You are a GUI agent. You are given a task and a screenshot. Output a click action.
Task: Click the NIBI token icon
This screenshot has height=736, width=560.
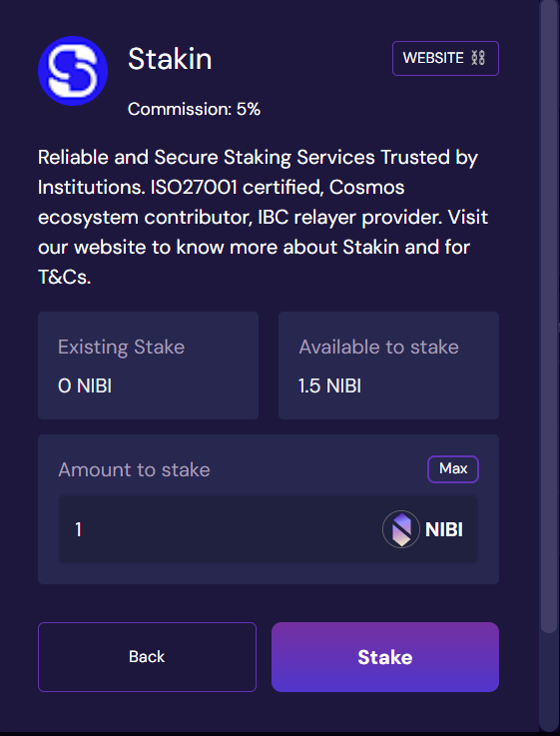click(401, 529)
